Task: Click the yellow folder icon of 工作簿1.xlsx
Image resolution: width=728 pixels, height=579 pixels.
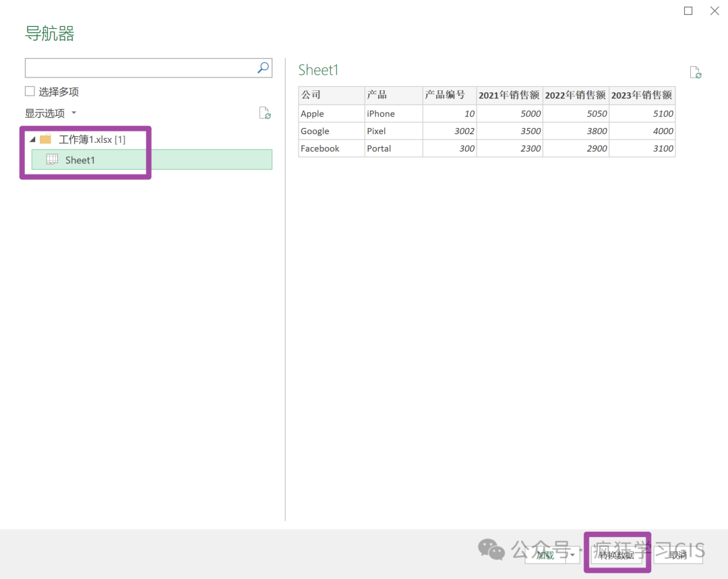Action: (46, 140)
